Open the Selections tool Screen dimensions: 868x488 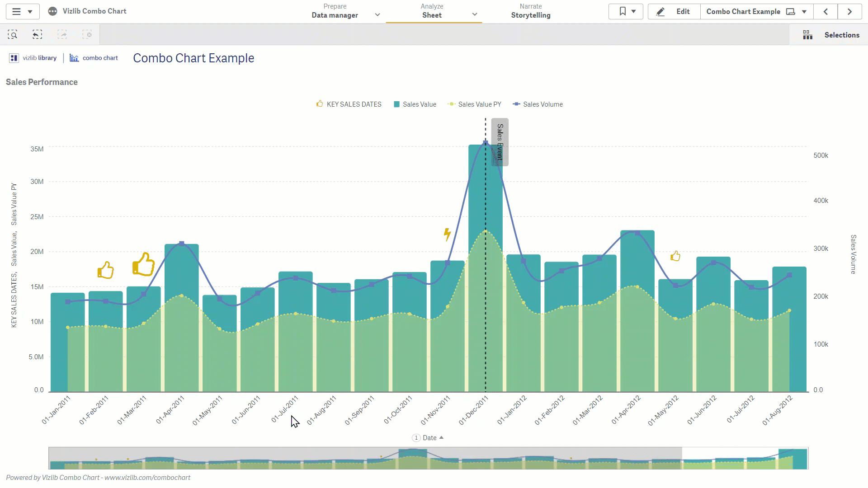coord(829,35)
